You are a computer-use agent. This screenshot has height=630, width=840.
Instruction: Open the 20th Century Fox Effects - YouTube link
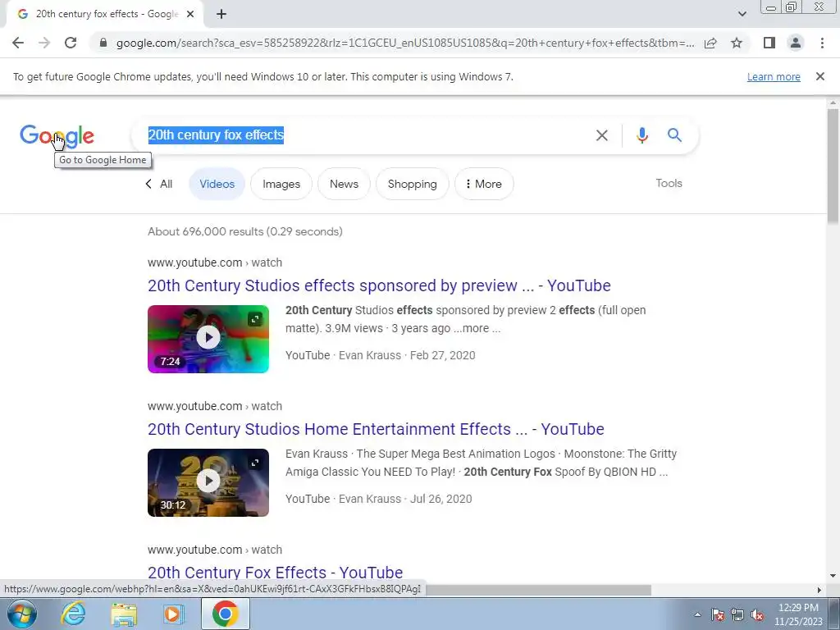pos(276,572)
